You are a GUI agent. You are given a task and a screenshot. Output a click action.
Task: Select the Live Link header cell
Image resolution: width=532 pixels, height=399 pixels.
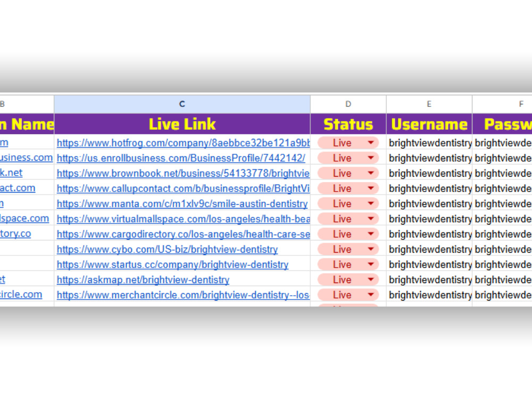coord(182,124)
